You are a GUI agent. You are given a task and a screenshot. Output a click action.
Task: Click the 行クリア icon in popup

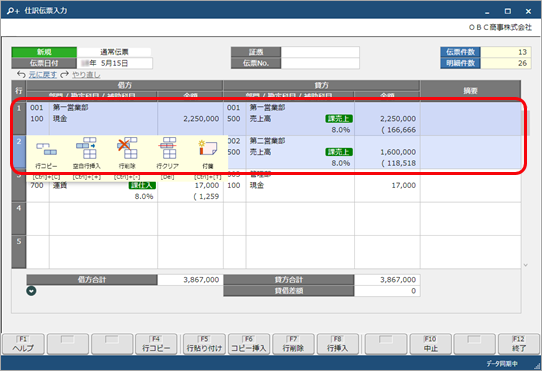click(x=168, y=148)
